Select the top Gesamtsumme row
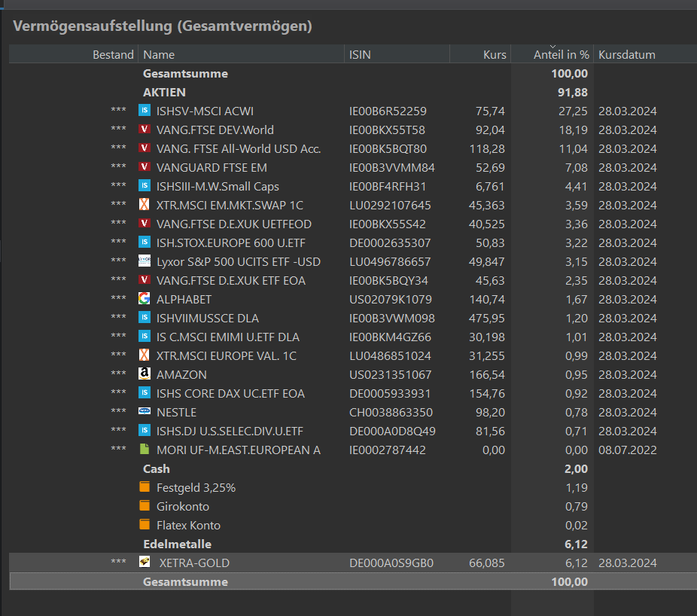The width and height of the screenshot is (697, 616). [x=353, y=73]
